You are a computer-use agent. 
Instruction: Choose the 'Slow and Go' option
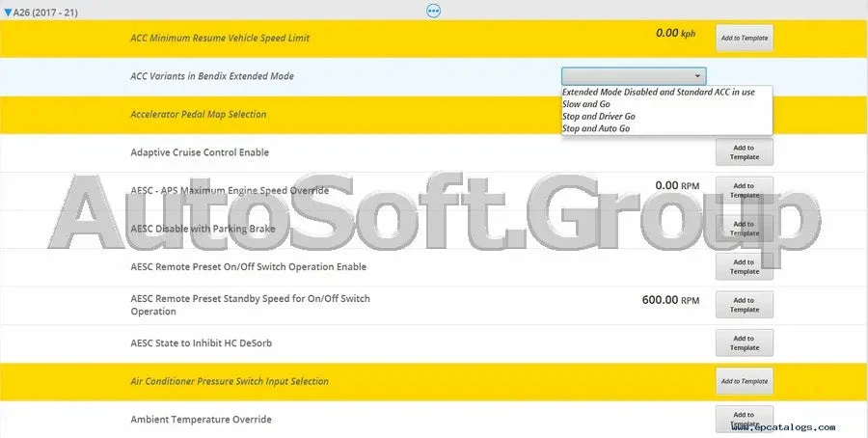[x=586, y=104]
